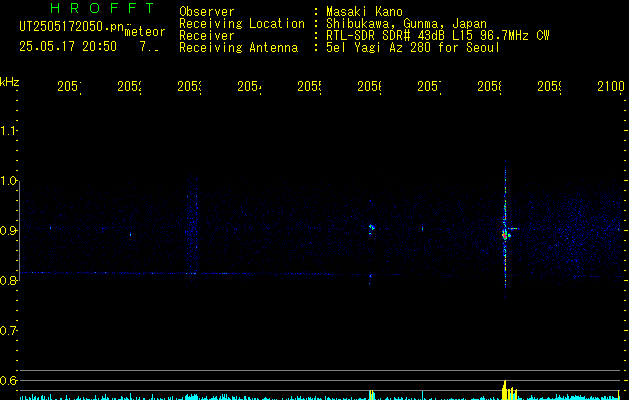Screen dimensions: 629x400
Task: Click location Shibukawa, Gunma, Japan
Action: tap(406, 24)
